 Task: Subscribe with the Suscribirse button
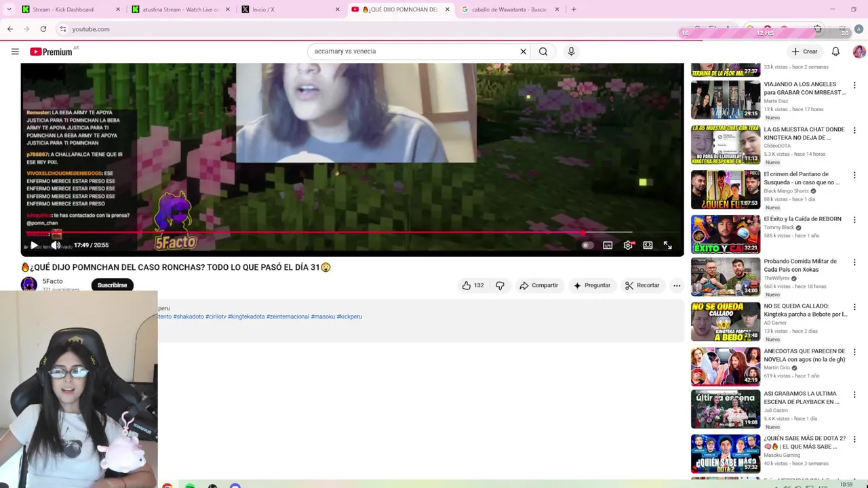coord(112,285)
